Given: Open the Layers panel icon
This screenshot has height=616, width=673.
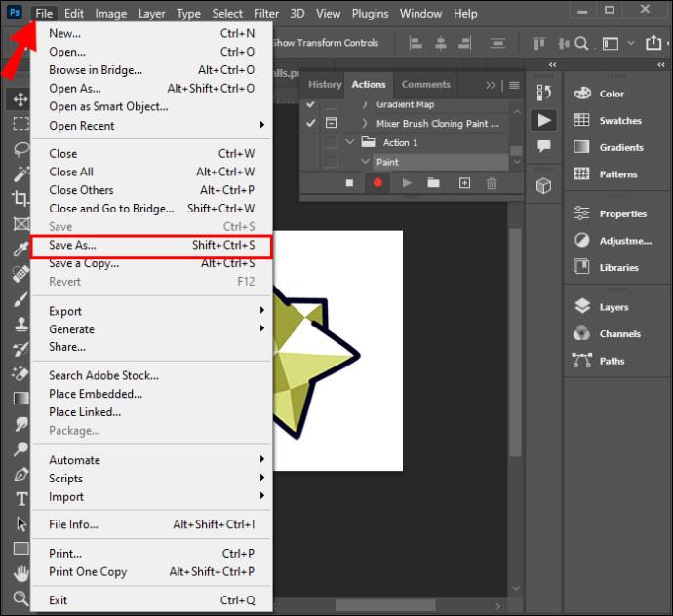Looking at the screenshot, I should [x=582, y=307].
